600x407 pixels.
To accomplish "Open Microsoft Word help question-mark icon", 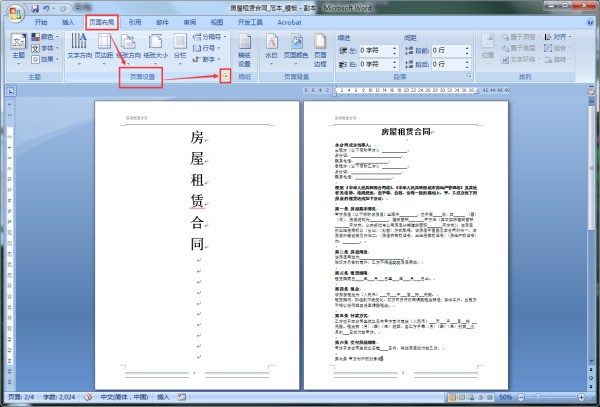I will click(x=590, y=22).
